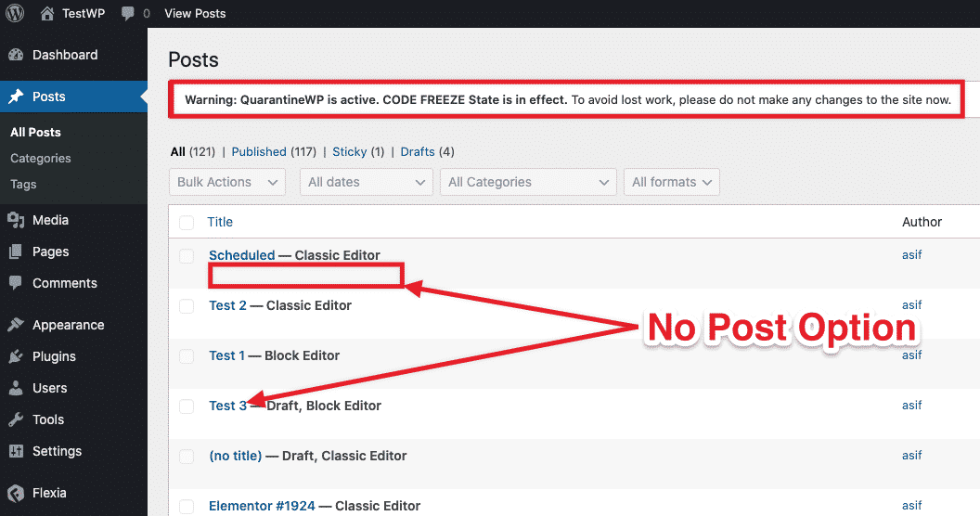Open the Dashboard sidebar icon

[16, 55]
